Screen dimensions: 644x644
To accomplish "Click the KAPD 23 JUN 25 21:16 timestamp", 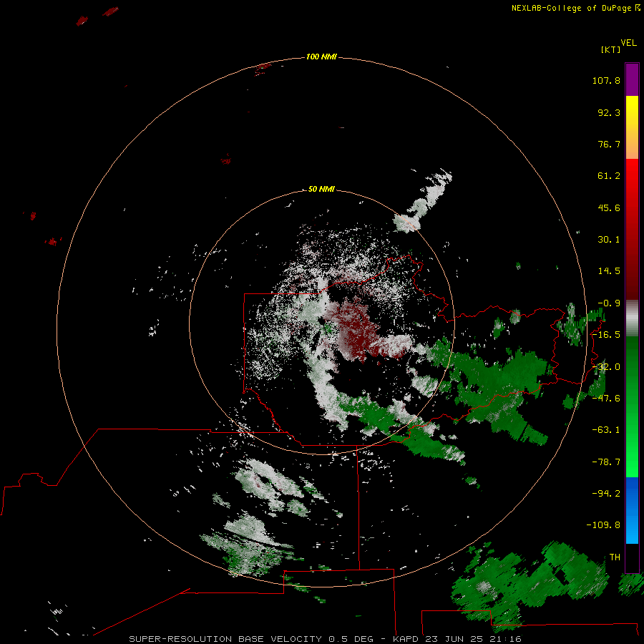I will (457, 639).
